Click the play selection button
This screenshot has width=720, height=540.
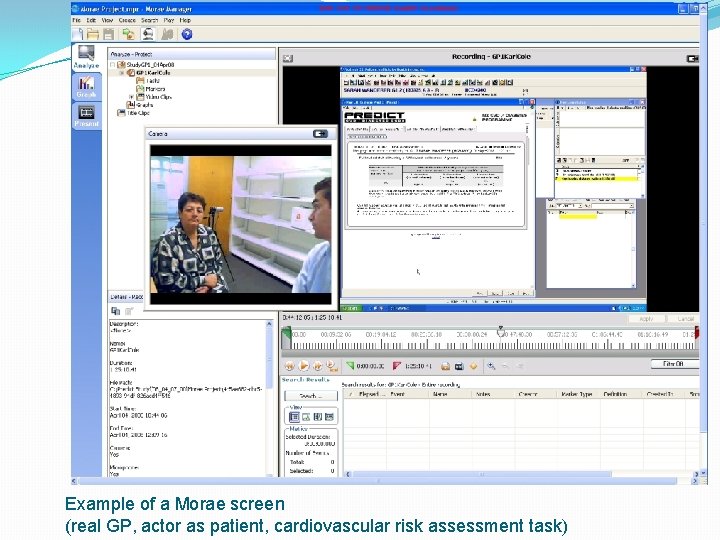click(x=332, y=366)
